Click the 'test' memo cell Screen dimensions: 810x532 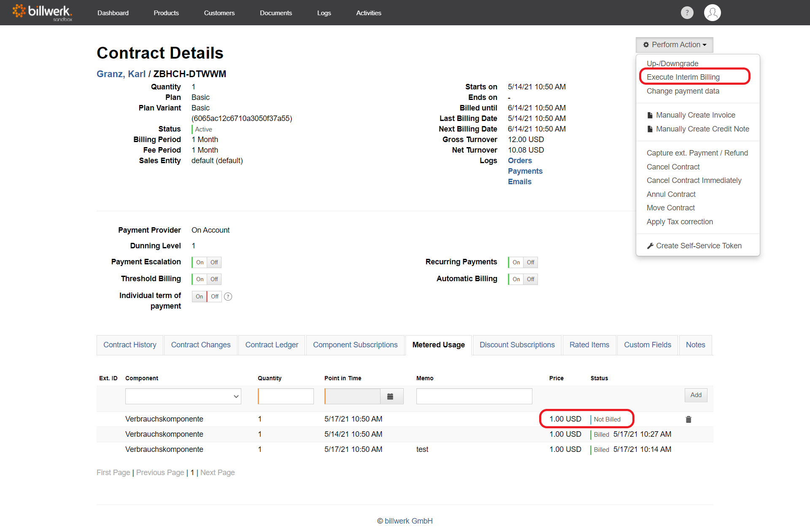(422, 449)
